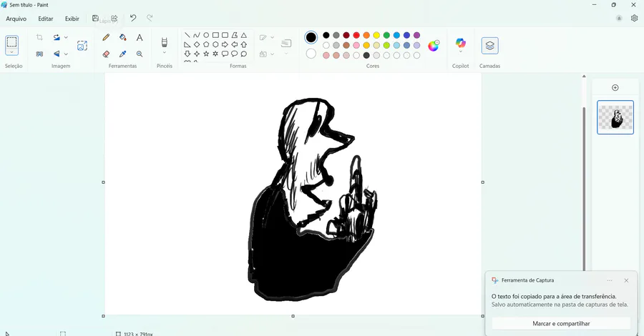Select secondary color 2 white circle
The image size is (644, 336).
pos(311,54)
